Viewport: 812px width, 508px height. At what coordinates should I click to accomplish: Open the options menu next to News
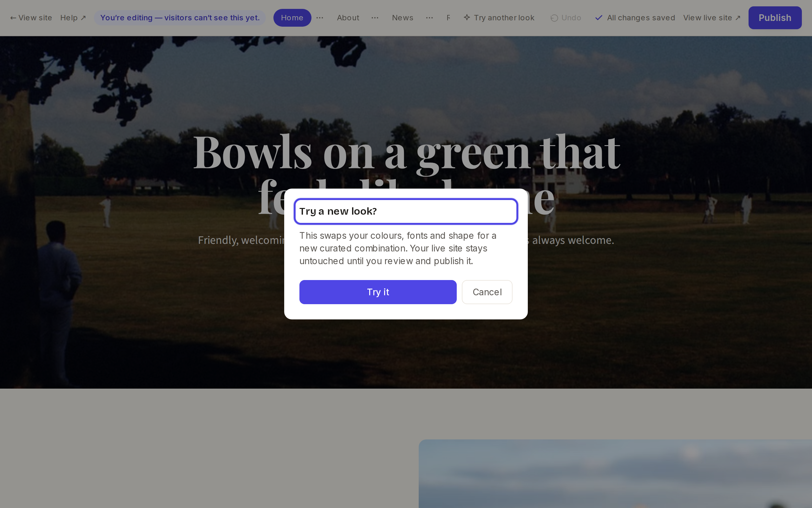point(429,18)
